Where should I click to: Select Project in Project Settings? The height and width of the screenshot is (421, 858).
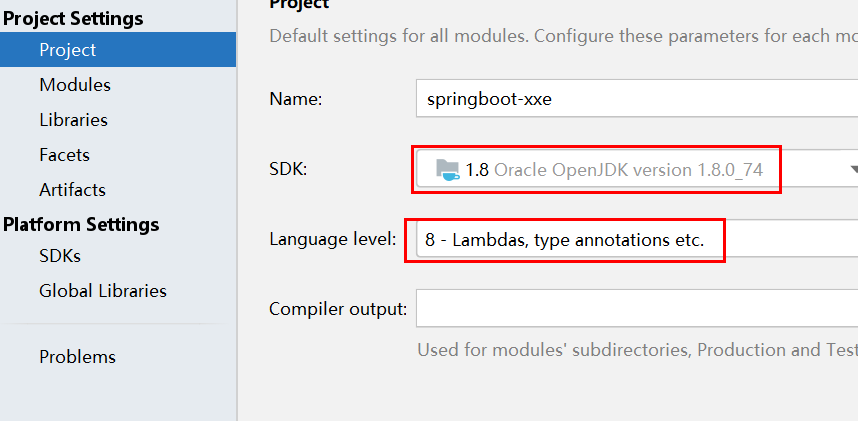pyautogui.click(x=118, y=50)
